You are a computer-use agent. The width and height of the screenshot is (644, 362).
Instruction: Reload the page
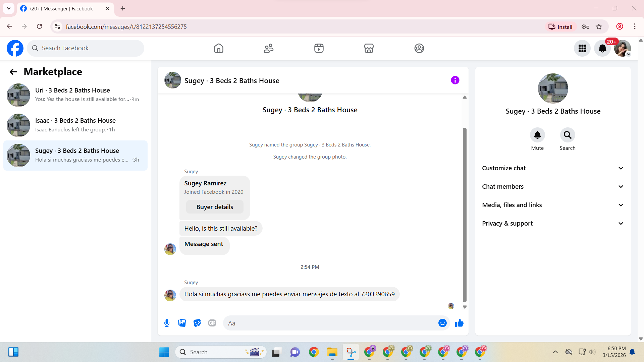tap(39, 26)
